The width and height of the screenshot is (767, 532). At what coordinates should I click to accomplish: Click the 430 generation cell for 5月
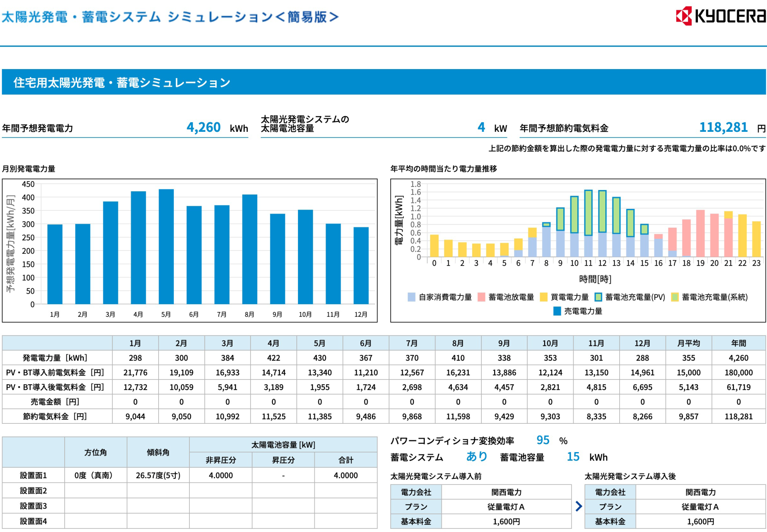320,358
